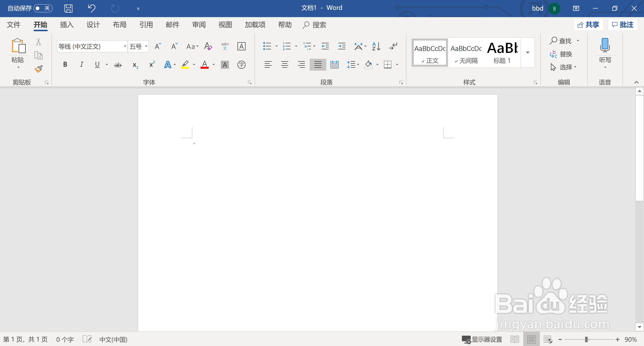Viewport: 644px width, 346px height.
Task: Expand the styles gallery
Action: pyautogui.click(x=528, y=53)
